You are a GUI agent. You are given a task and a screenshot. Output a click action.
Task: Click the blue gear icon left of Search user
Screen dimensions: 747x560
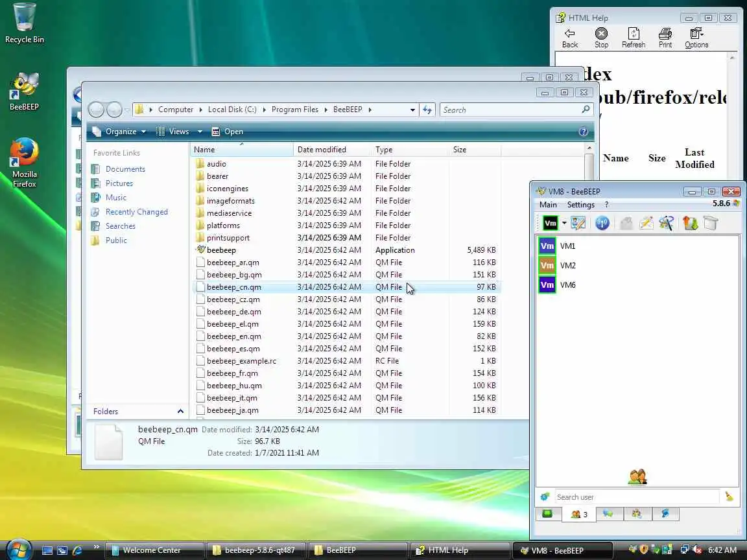(545, 496)
